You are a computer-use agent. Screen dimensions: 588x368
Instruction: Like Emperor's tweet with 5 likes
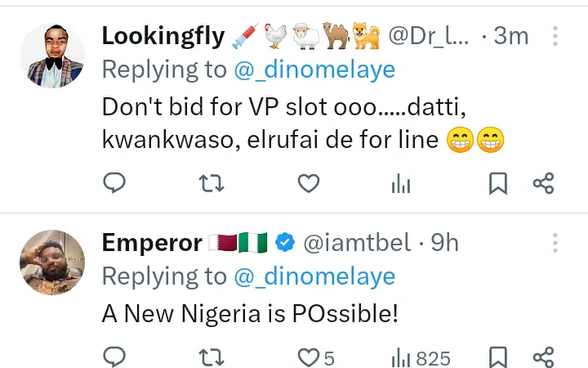(x=308, y=357)
